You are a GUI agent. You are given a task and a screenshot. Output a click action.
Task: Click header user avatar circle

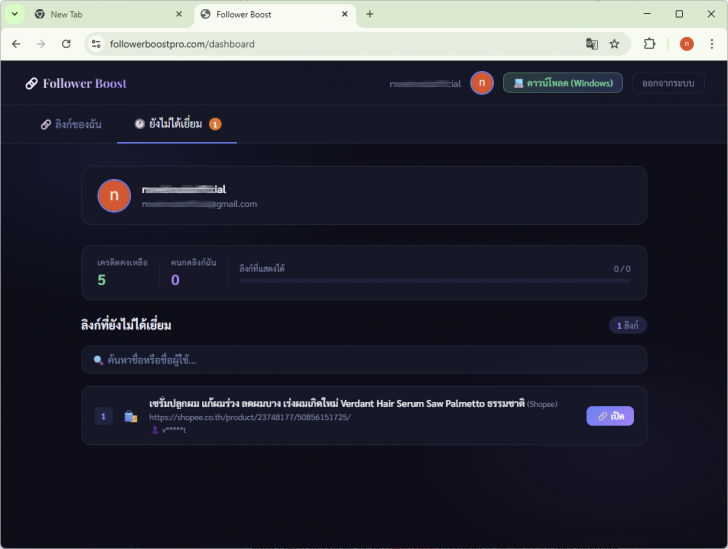(482, 83)
